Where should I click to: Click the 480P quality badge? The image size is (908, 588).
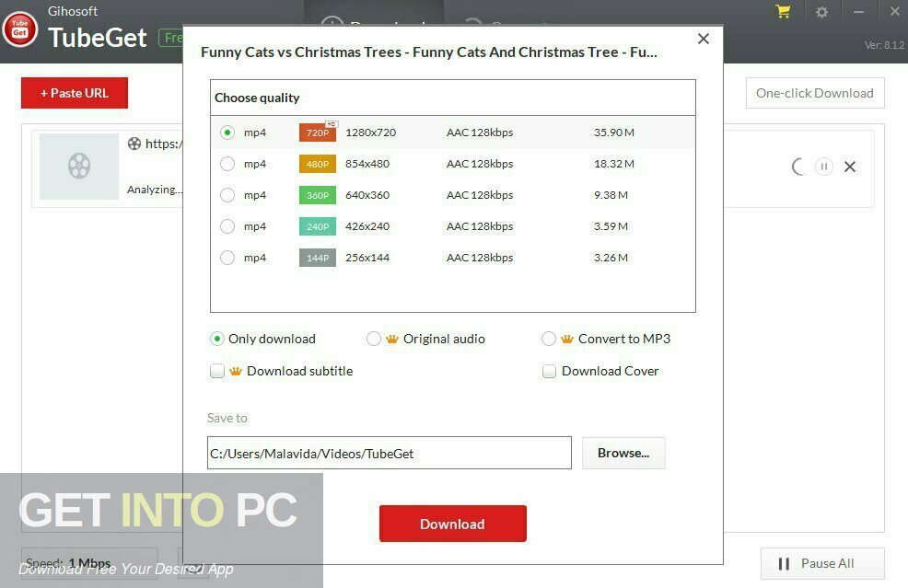click(318, 164)
